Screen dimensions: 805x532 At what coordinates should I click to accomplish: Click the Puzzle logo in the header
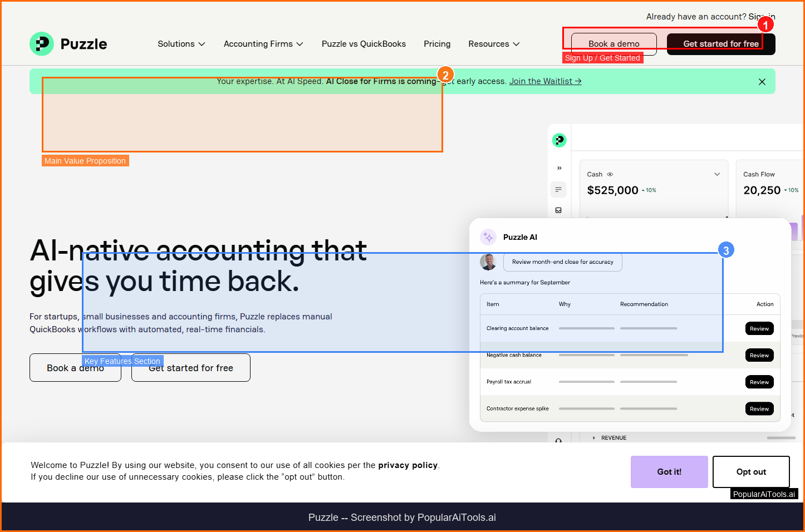[x=68, y=44]
